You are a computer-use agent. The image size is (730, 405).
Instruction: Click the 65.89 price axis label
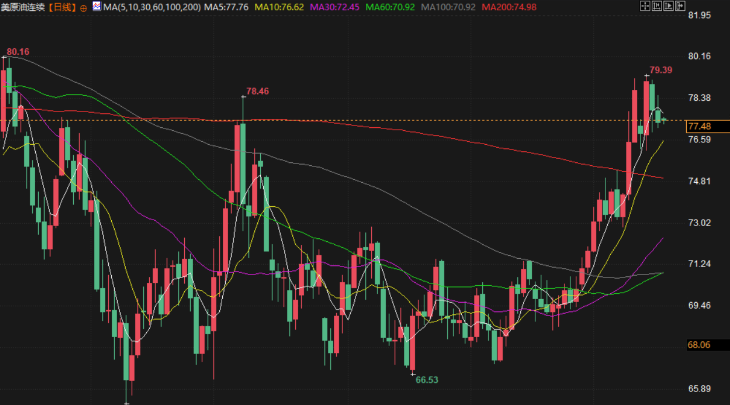pyautogui.click(x=699, y=388)
